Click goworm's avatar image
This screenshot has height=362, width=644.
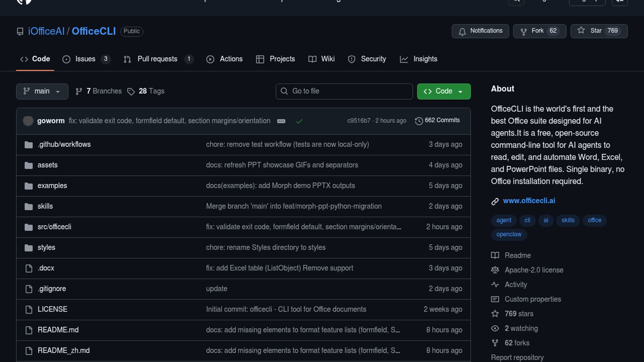pyautogui.click(x=28, y=121)
